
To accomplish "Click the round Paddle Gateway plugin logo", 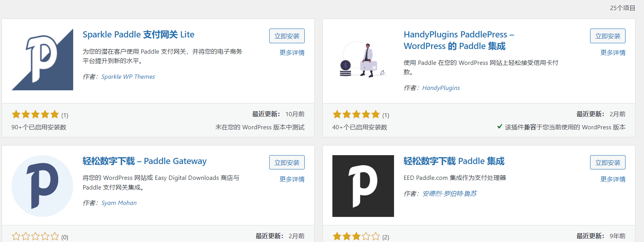I will (42, 186).
